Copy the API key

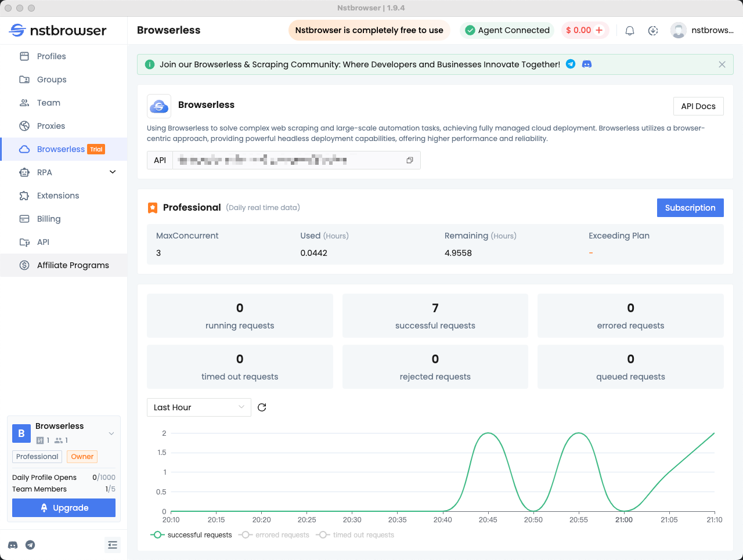[x=410, y=160]
